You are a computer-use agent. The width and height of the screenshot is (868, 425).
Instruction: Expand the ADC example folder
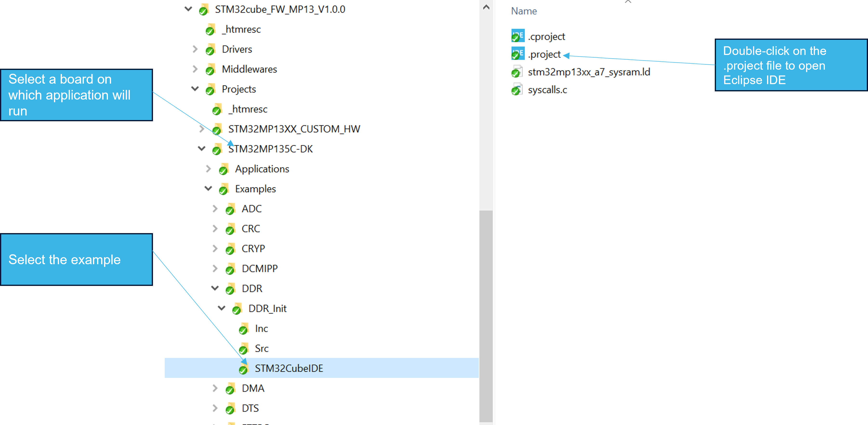point(215,209)
